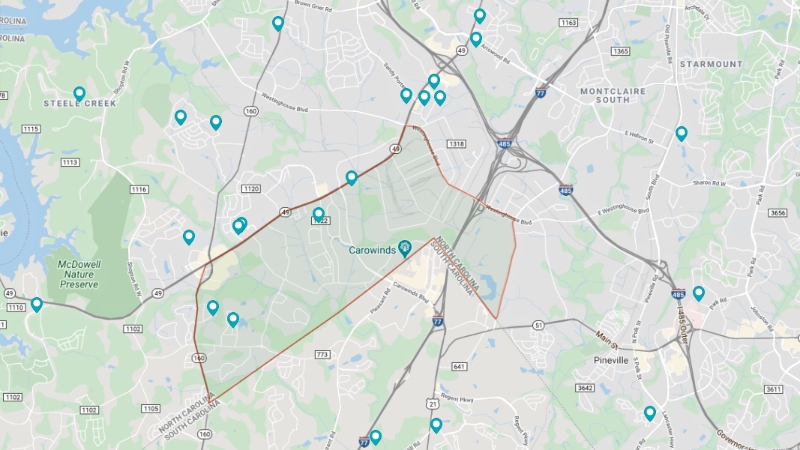Click the Starmount neighborhood label
800x450 pixels.
(711, 64)
